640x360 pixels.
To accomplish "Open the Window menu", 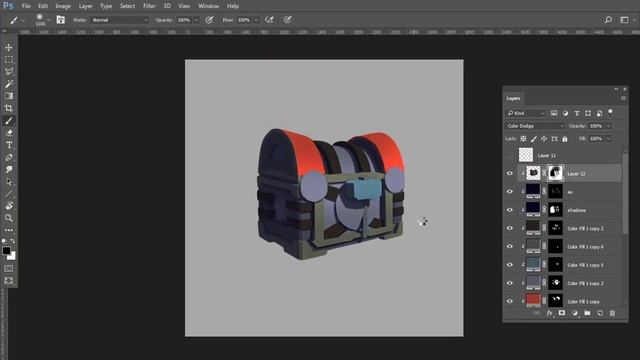I will click(x=209, y=6).
